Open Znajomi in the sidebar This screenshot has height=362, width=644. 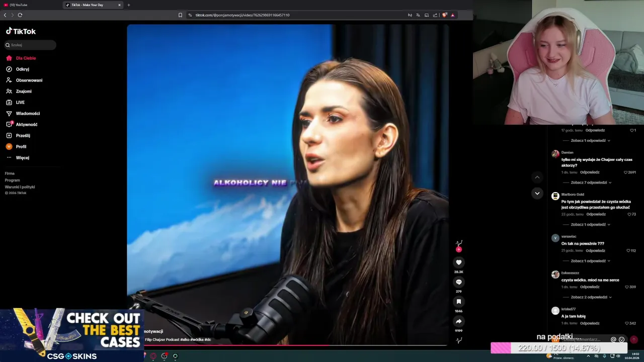pos(19,92)
